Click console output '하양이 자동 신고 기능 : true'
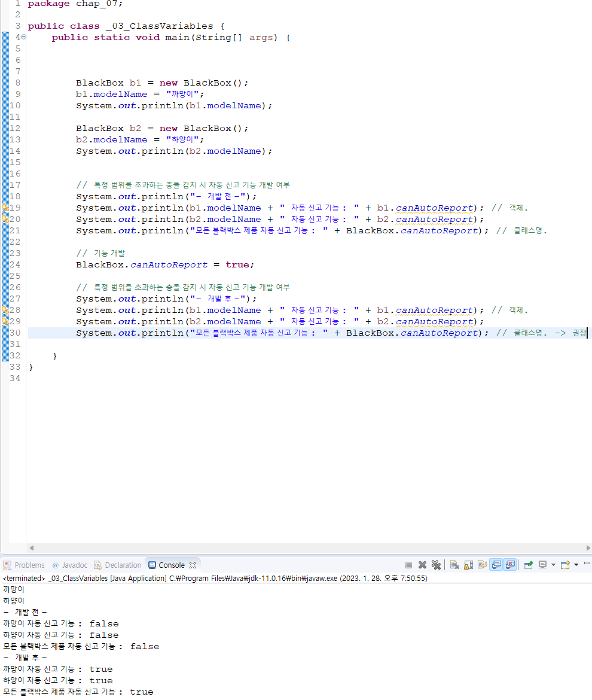 pos(57,680)
